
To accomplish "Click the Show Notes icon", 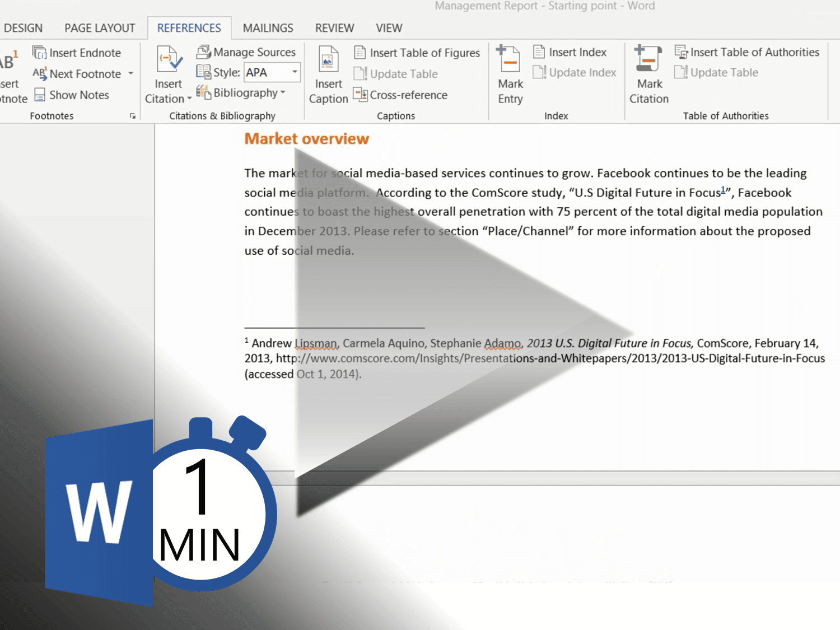I will click(x=40, y=95).
